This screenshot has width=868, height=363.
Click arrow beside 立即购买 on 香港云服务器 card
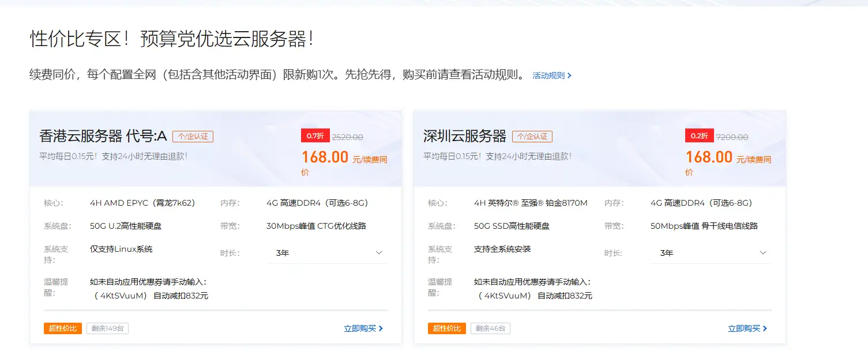pos(381,328)
